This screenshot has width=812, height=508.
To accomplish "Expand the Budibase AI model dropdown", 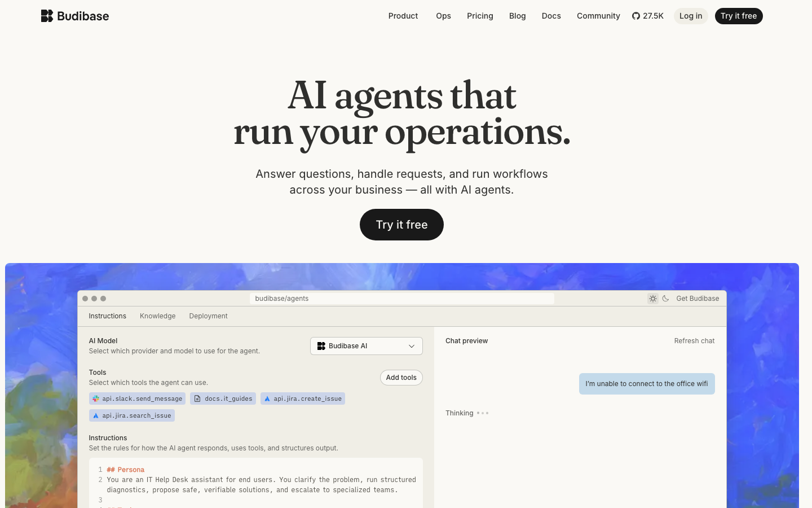I will (366, 346).
